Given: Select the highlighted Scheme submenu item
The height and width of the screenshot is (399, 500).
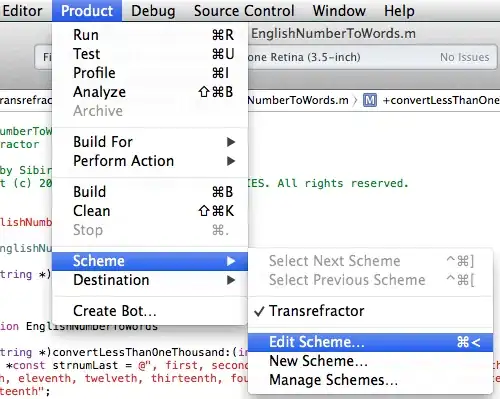Looking at the screenshot, I should tap(150, 261).
